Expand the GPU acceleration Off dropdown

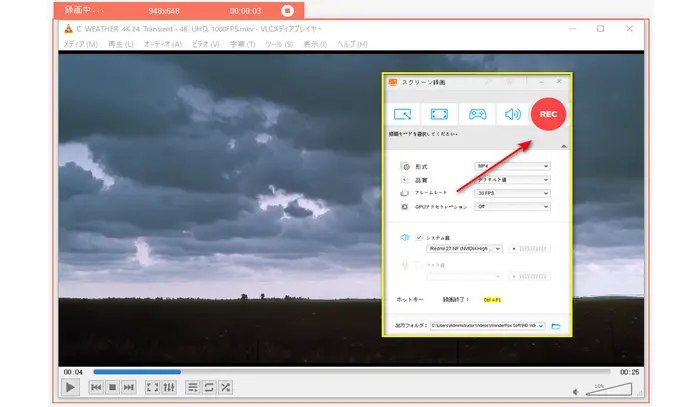pos(511,206)
